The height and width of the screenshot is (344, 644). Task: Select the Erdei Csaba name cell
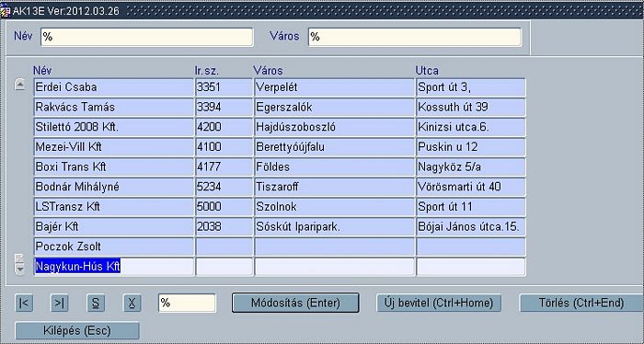113,87
